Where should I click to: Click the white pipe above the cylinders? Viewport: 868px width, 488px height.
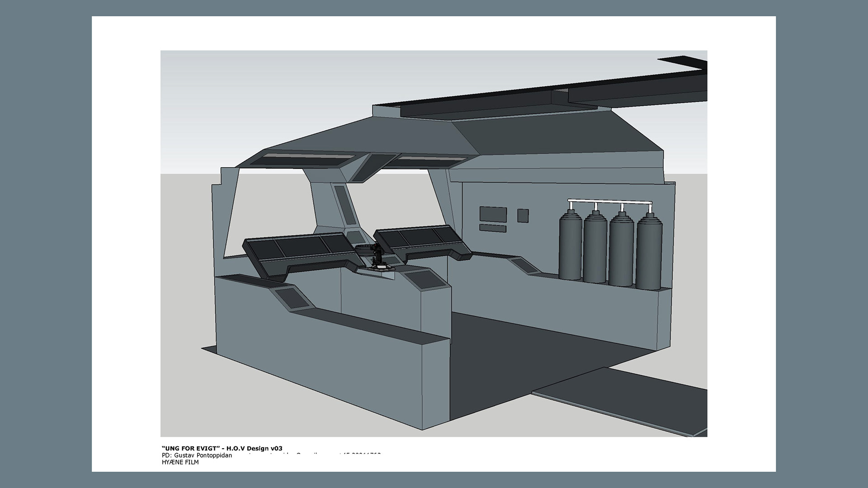pyautogui.click(x=610, y=202)
